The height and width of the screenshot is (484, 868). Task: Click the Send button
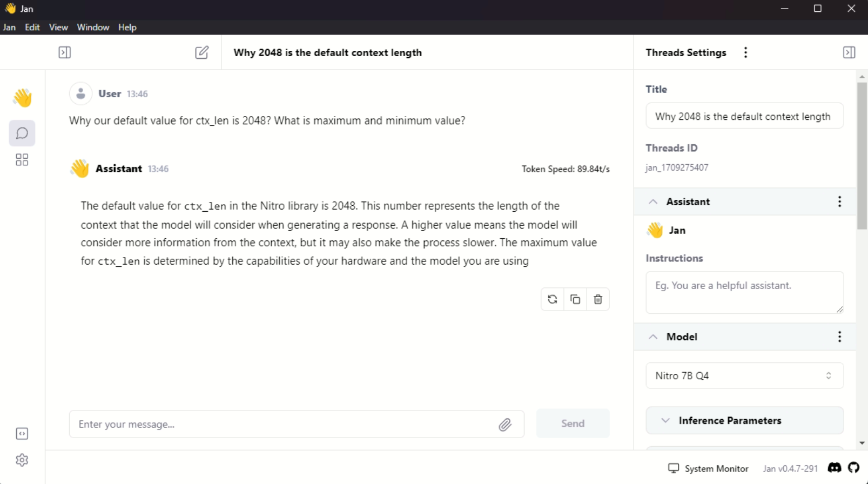pyautogui.click(x=573, y=423)
